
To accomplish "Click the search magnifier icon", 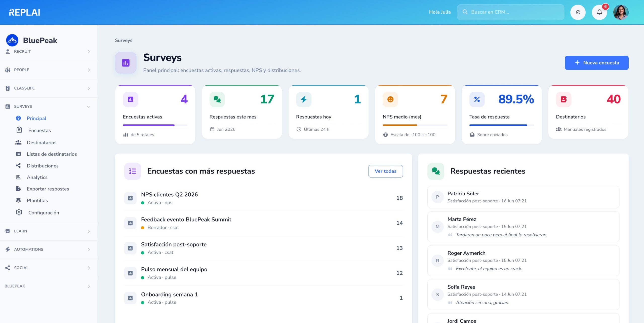I will tap(465, 12).
